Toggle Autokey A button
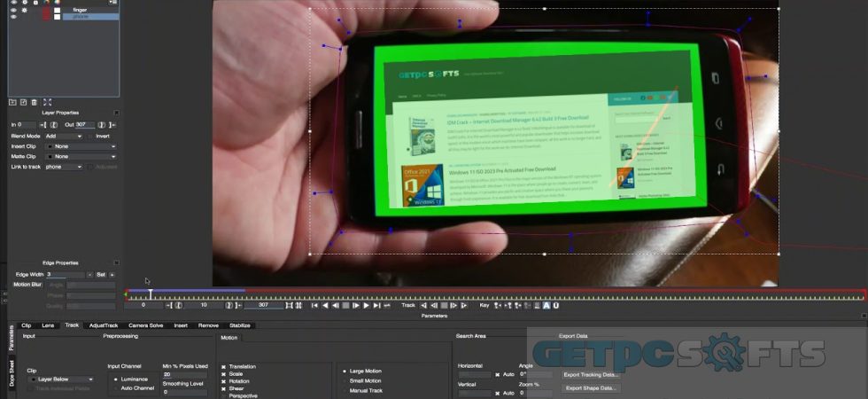The width and height of the screenshot is (868, 399). (x=546, y=305)
